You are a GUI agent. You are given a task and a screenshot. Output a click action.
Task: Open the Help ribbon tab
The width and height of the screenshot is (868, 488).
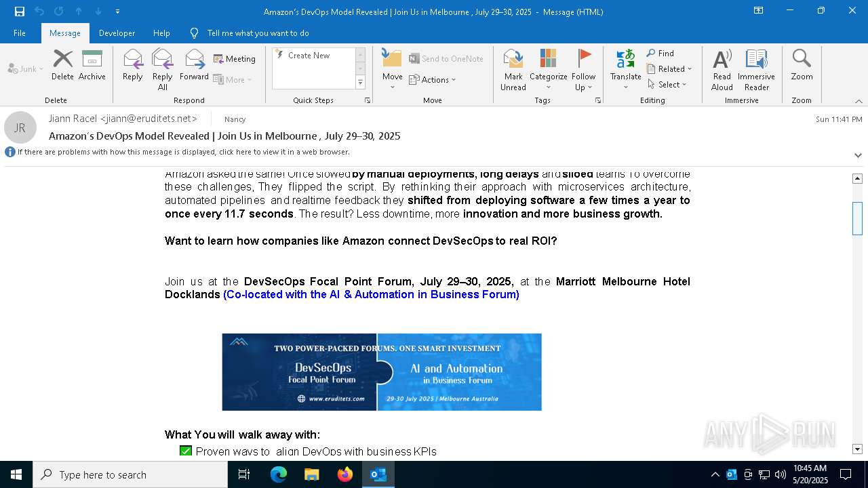click(161, 33)
